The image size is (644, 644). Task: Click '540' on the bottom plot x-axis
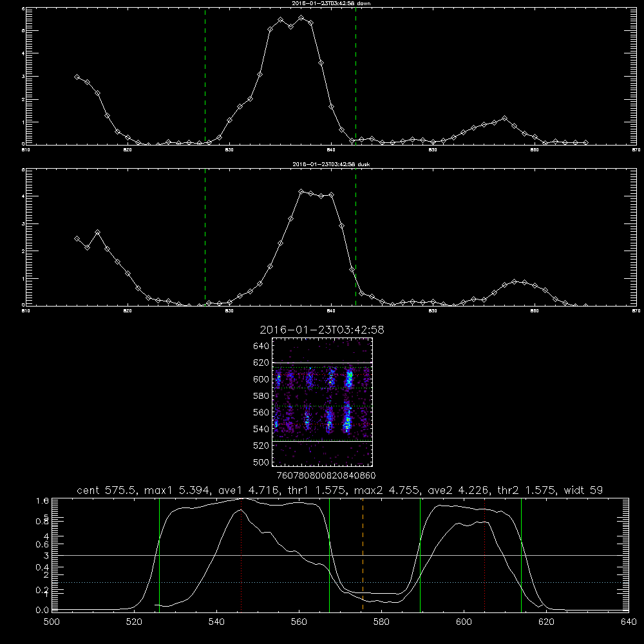point(216,622)
